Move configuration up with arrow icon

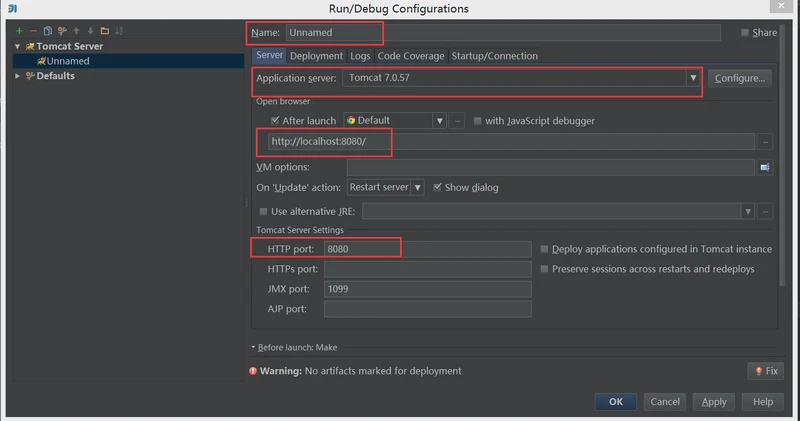coord(77,31)
